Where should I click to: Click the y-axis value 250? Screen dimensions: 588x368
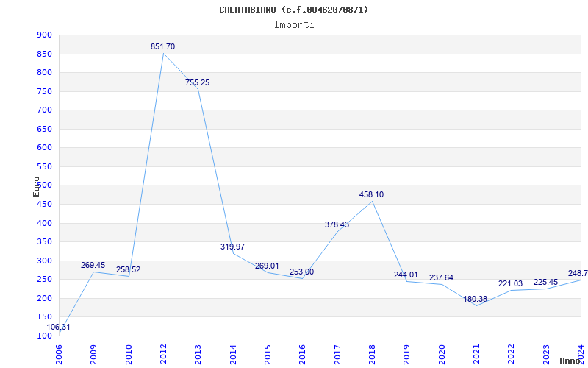pyautogui.click(x=44, y=280)
